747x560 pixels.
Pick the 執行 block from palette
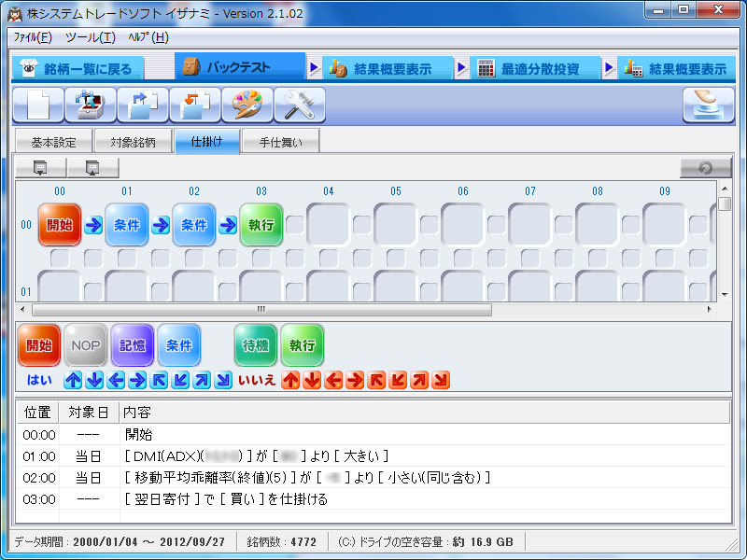click(x=303, y=345)
